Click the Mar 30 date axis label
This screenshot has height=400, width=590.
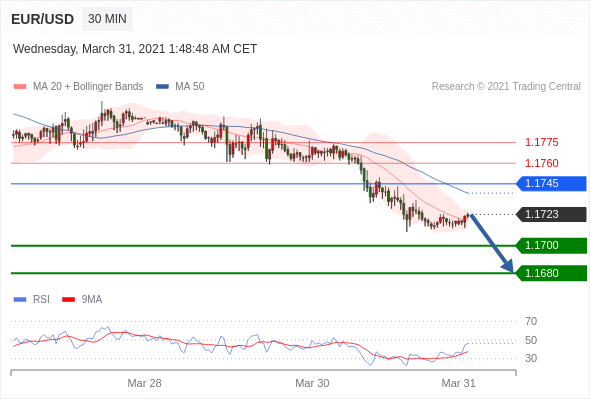pos(312,383)
